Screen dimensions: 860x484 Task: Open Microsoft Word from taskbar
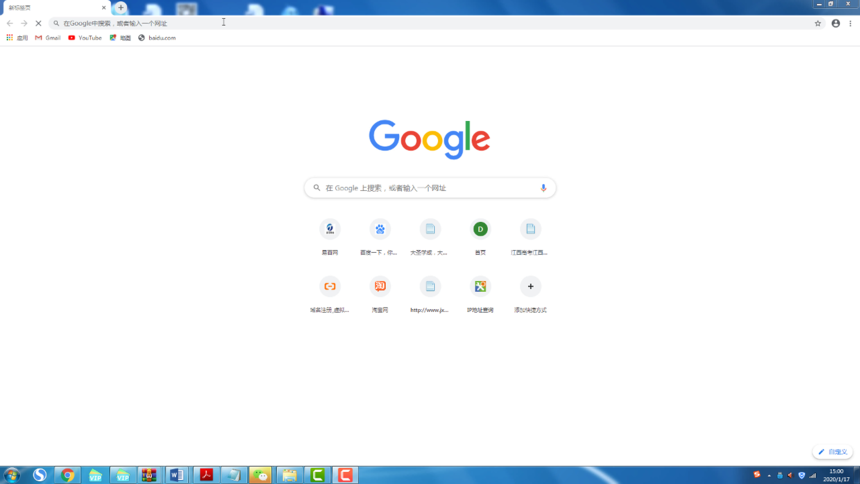click(x=177, y=475)
